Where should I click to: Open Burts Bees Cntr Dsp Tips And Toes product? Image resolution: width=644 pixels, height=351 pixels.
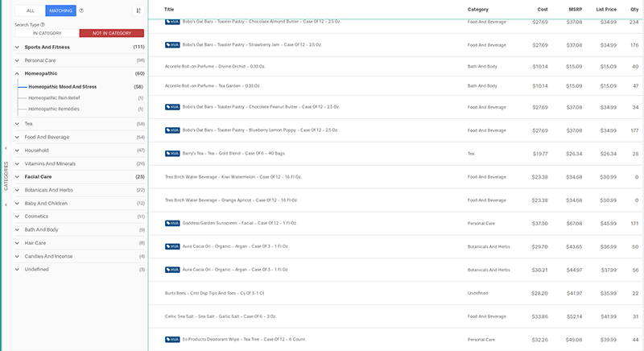point(214,293)
